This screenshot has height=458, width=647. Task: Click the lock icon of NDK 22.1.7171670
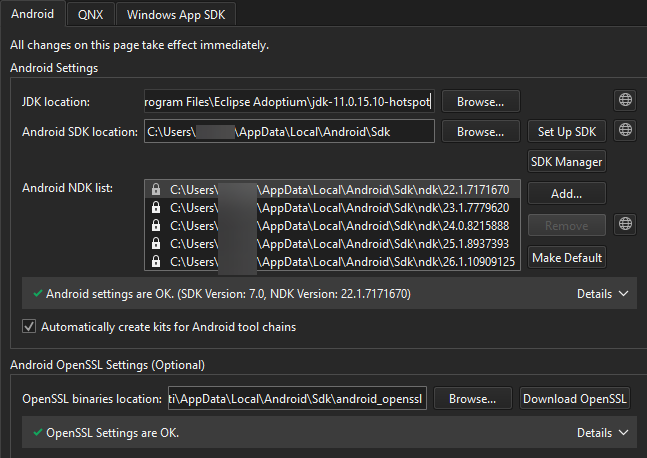155,189
